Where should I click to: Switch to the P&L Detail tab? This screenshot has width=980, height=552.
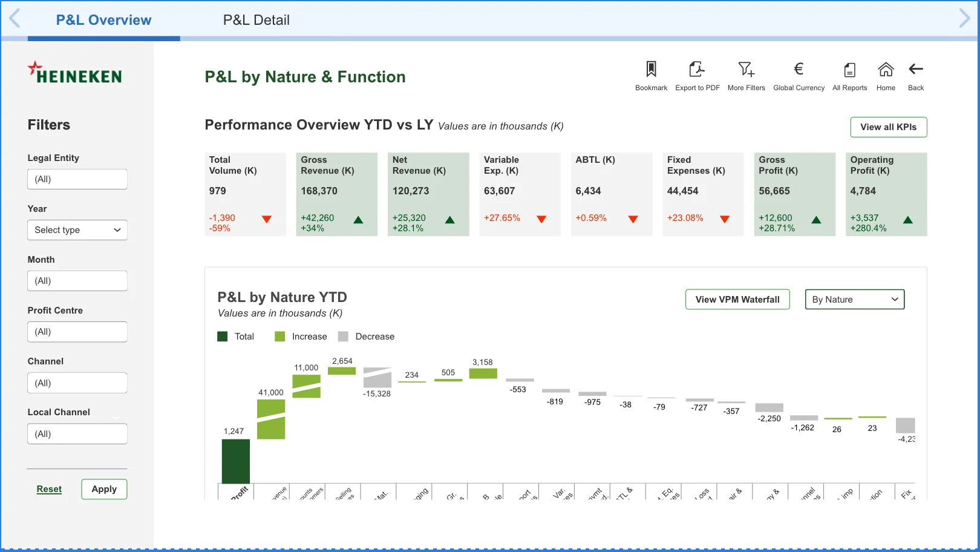click(256, 20)
